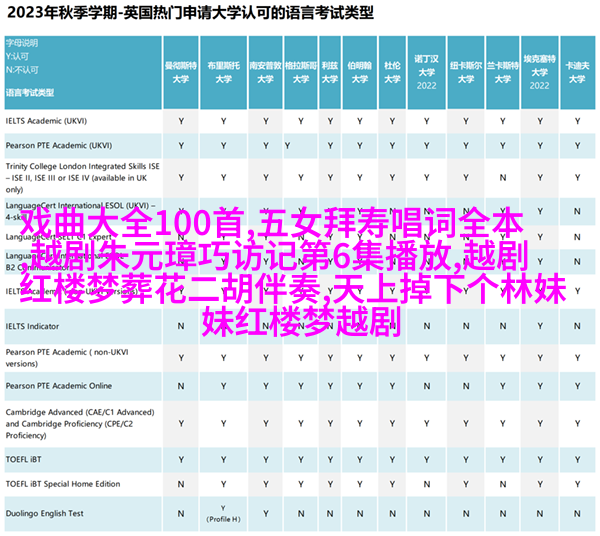Select the 伯明翰大学 column header
The height and width of the screenshot is (536, 600).
[360, 72]
